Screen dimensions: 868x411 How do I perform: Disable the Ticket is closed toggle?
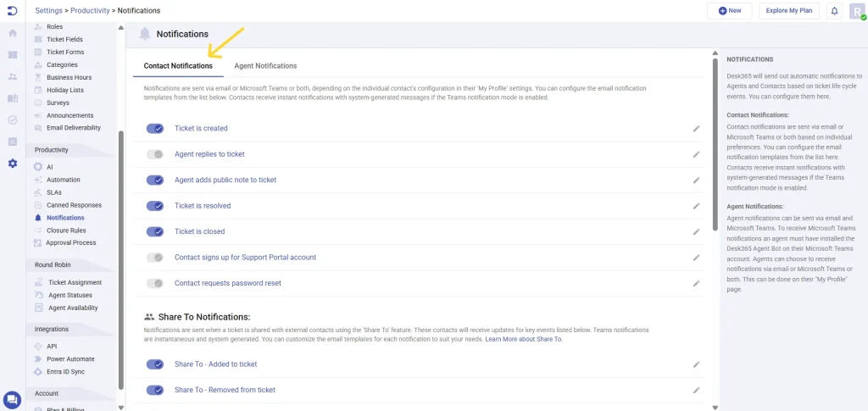pyautogui.click(x=155, y=232)
